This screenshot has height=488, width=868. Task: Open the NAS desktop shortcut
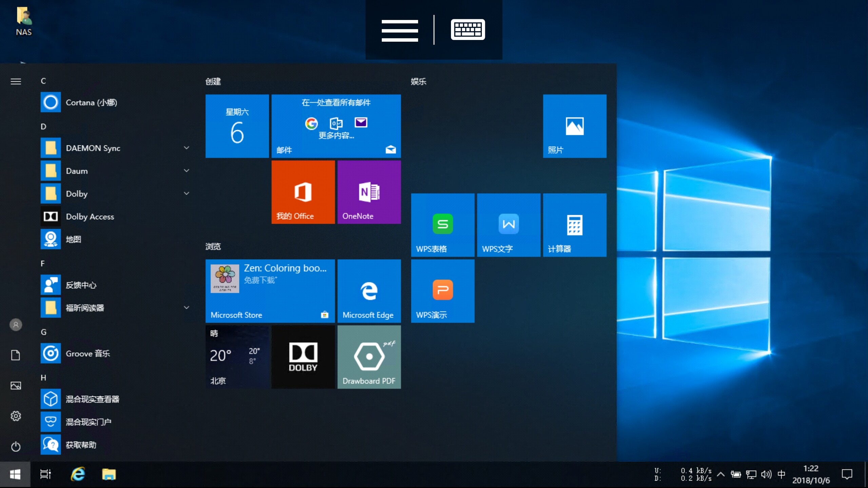(24, 21)
